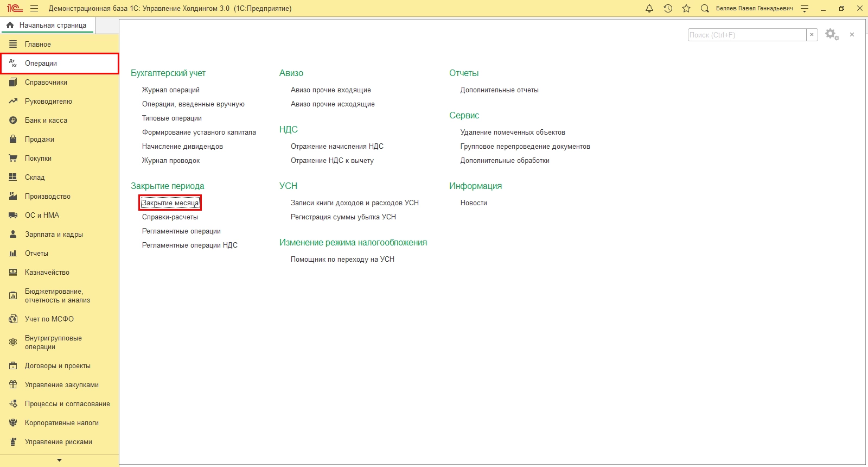Click the Управление закупками gift icon
868x467 pixels.
click(13, 385)
